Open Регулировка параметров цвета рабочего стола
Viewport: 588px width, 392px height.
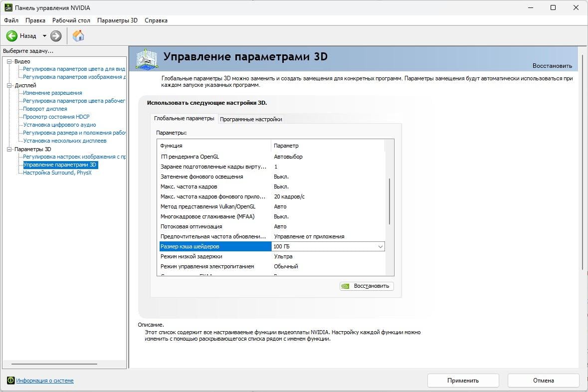pos(74,101)
